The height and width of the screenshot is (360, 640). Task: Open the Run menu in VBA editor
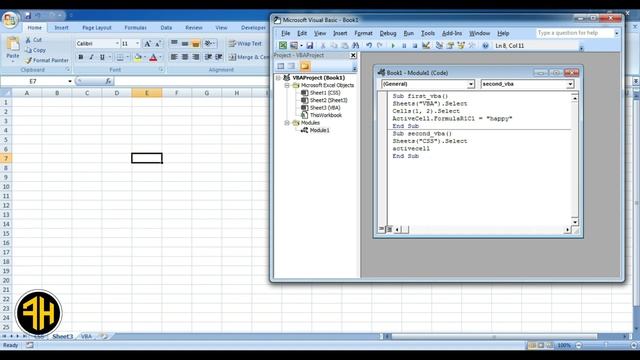point(409,33)
